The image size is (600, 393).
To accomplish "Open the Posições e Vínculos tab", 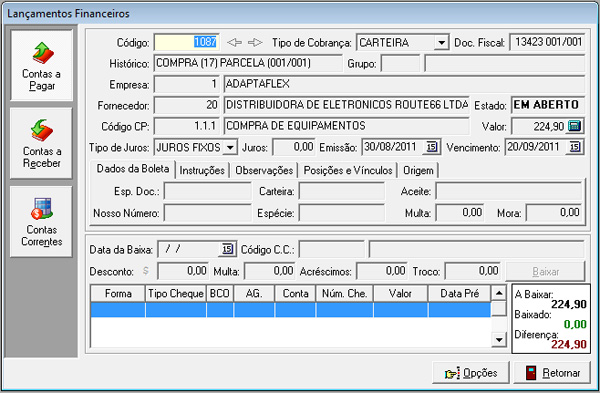I will (x=348, y=170).
